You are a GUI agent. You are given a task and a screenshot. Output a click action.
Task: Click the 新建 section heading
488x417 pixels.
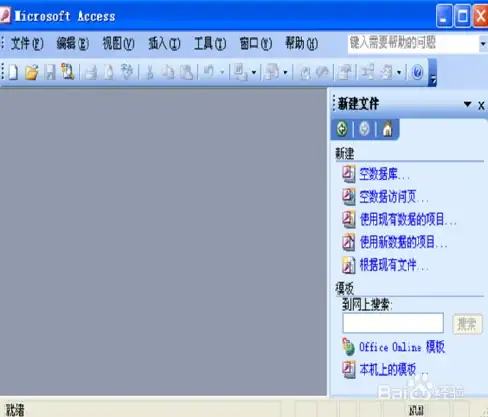click(345, 153)
